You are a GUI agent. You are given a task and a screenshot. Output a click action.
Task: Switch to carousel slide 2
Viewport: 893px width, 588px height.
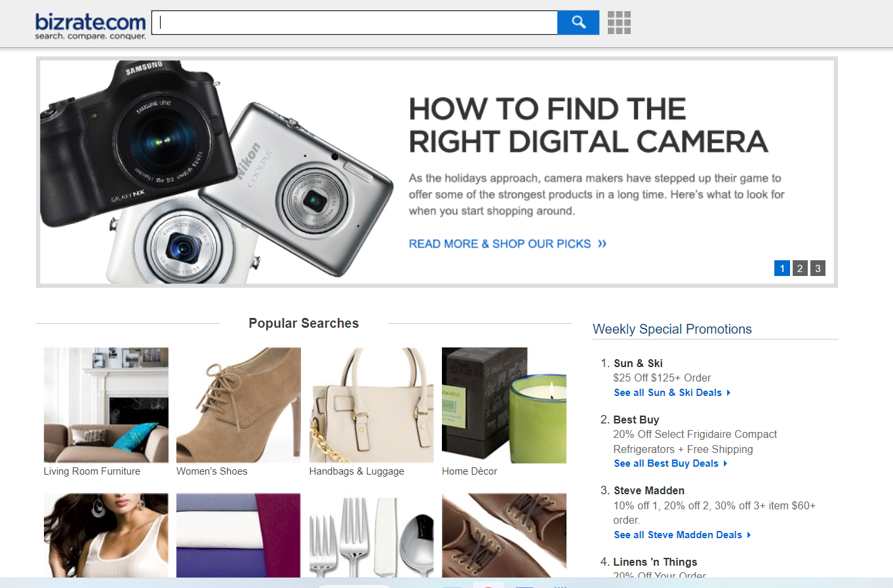click(800, 268)
